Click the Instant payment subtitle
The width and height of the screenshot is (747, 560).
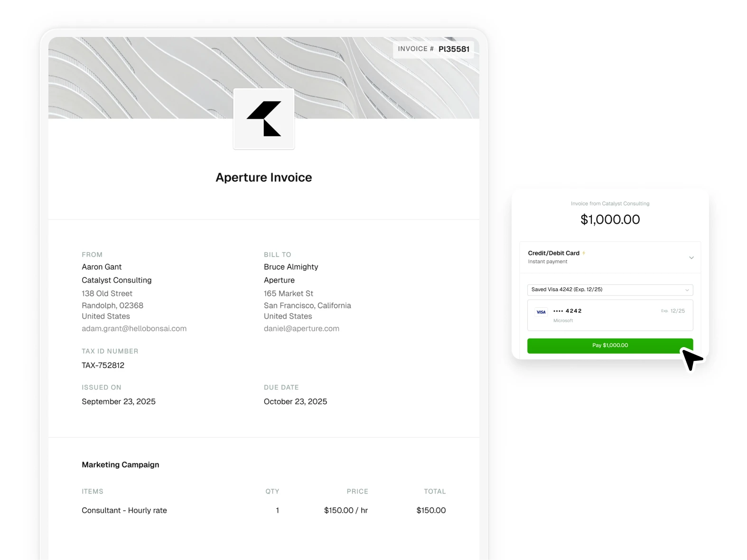point(548,262)
